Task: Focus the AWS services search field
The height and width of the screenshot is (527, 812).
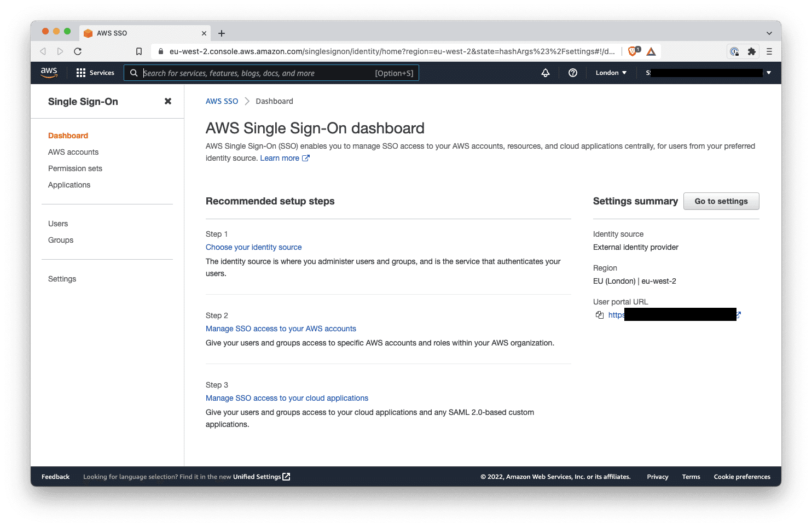Action: tap(271, 73)
